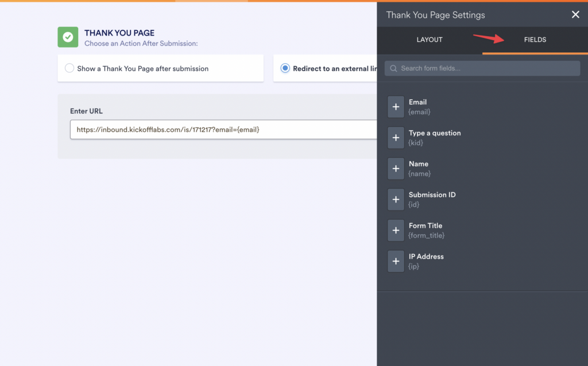This screenshot has width=588, height=366.
Task: Click Choose an Action After Submission text
Action: tap(141, 44)
